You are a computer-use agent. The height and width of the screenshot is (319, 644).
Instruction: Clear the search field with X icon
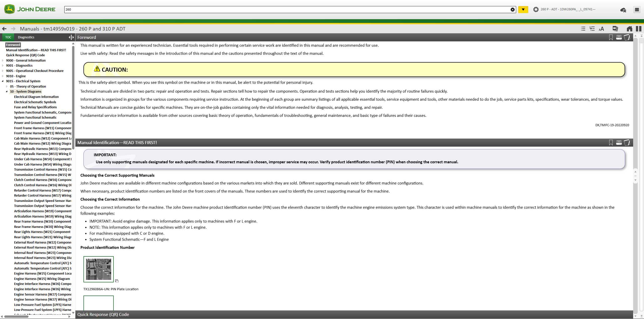coord(513,10)
